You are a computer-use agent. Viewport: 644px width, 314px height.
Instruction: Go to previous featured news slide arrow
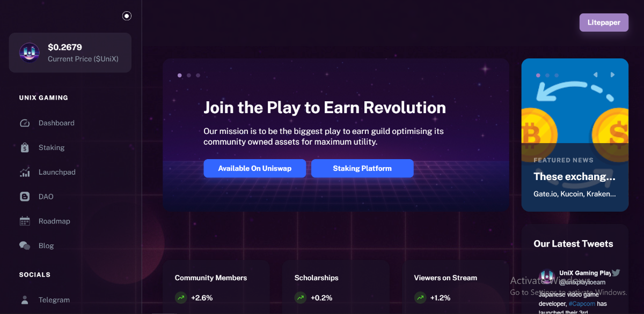(596, 75)
